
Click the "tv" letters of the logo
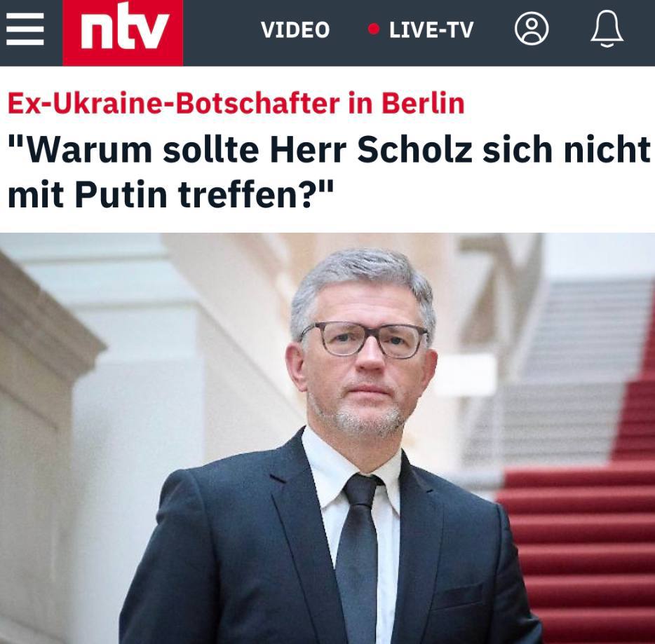click(x=147, y=32)
